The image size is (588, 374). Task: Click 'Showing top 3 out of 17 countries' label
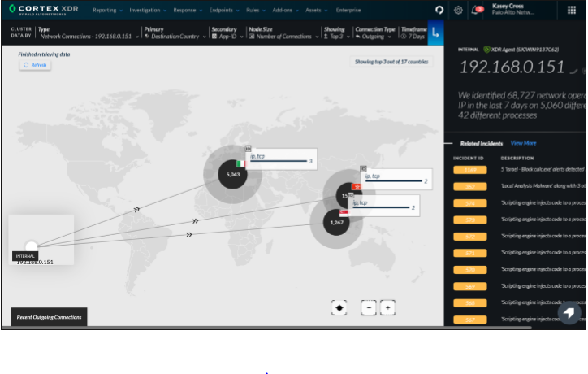391,62
